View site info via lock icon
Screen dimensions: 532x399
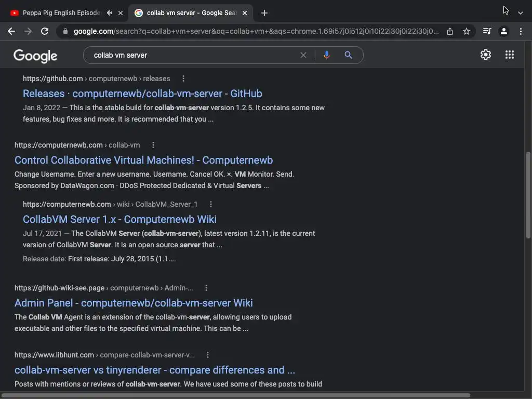[65, 31]
